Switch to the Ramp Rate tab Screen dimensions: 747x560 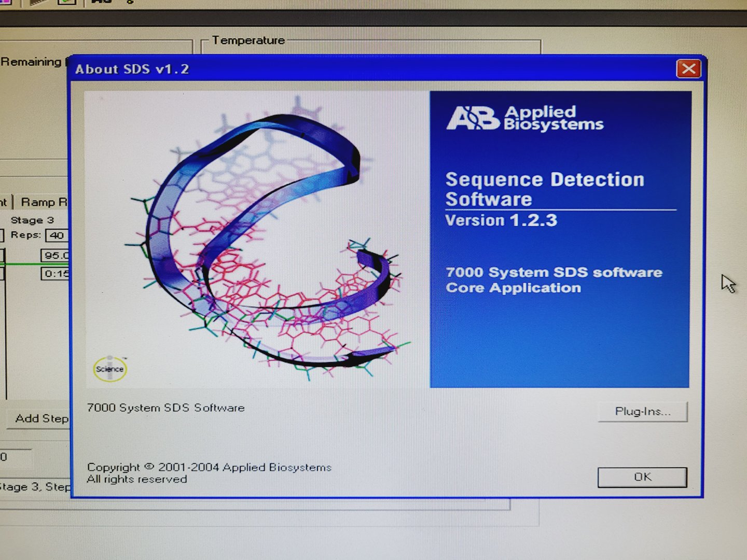click(x=44, y=202)
